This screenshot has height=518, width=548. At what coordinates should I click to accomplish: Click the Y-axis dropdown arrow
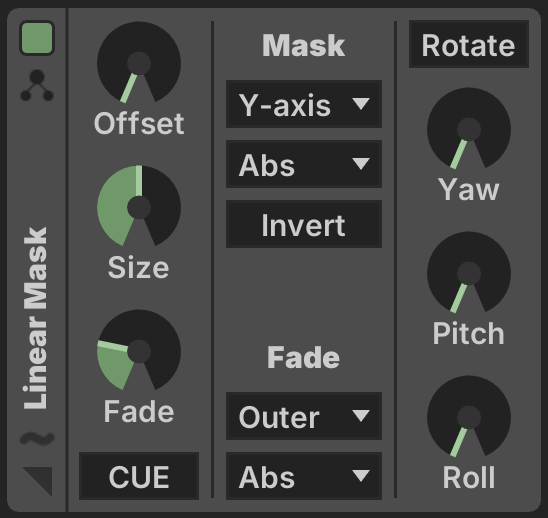361,104
